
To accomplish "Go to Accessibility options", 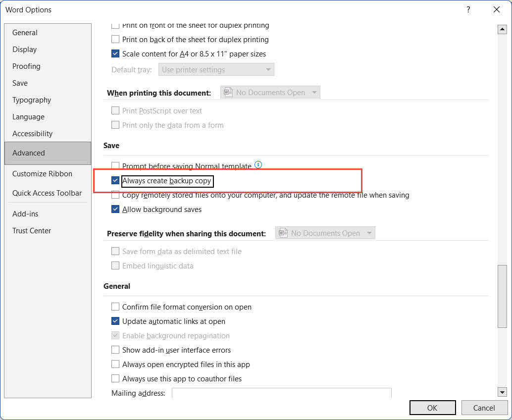I will pos(48,134).
